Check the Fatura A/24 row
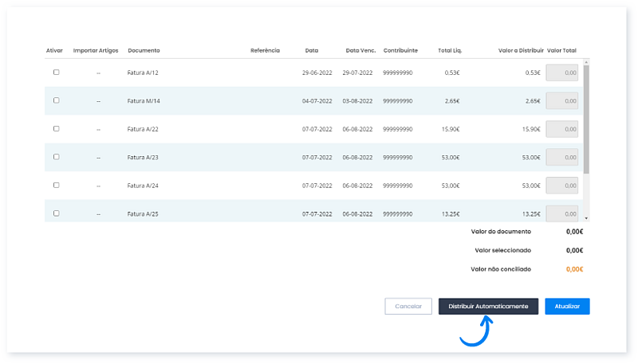The height and width of the screenshot is (364, 638). click(x=56, y=185)
